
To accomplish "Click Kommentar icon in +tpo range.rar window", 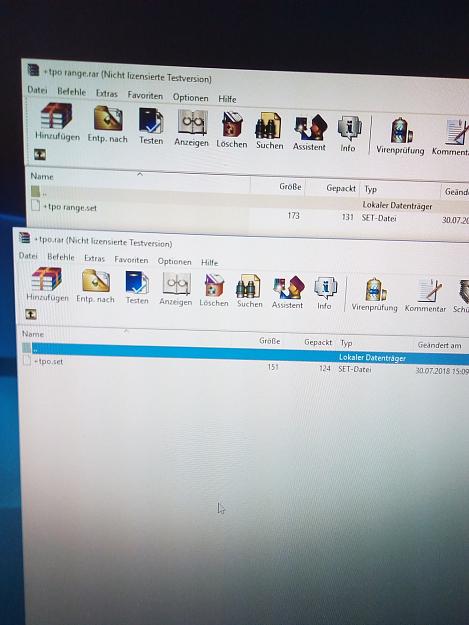I will (x=457, y=132).
